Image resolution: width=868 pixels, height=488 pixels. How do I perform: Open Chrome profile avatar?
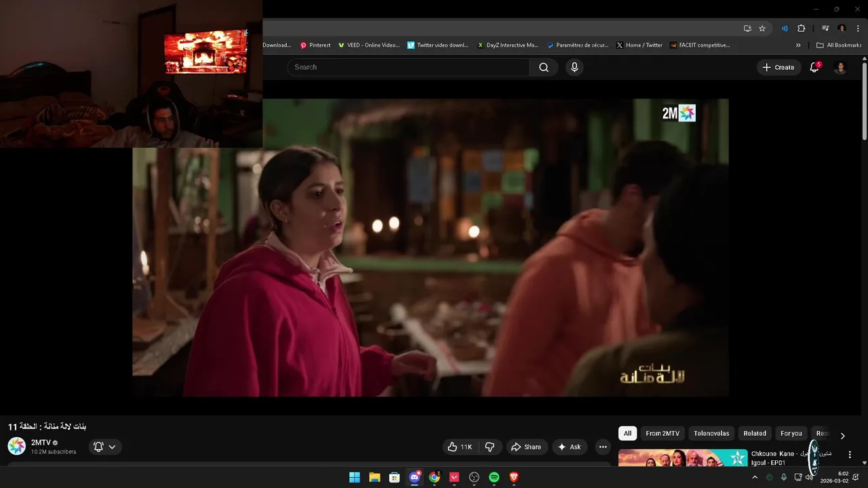[842, 28]
